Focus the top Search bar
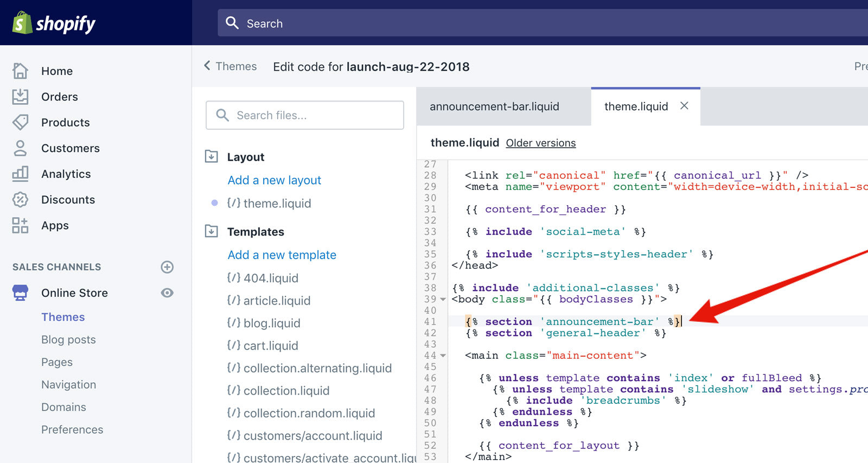868x463 pixels. [542, 23]
